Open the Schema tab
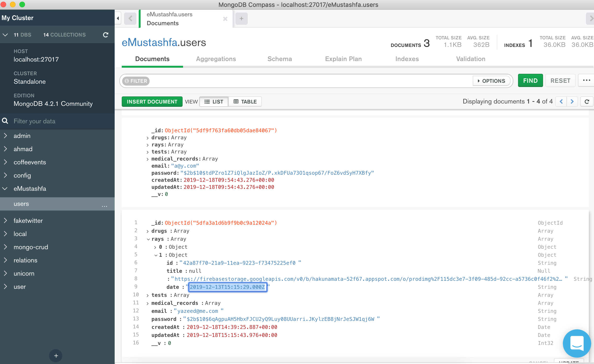Screen dimensions: 594x364 (279, 59)
